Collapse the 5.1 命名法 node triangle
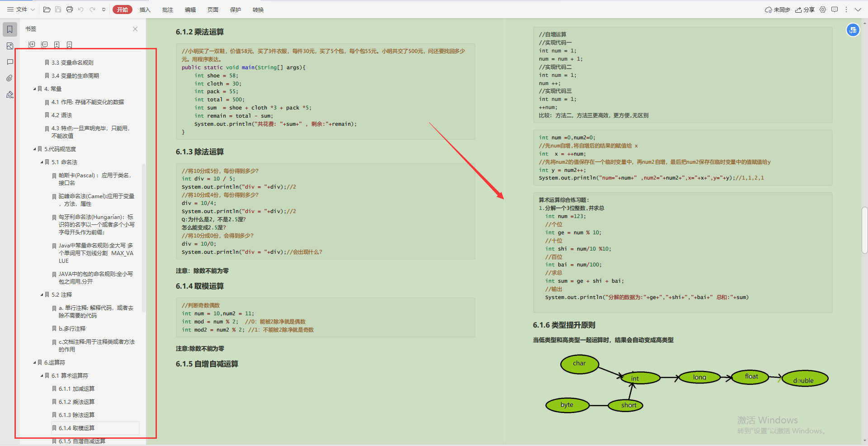The image size is (868, 446). 42,162
